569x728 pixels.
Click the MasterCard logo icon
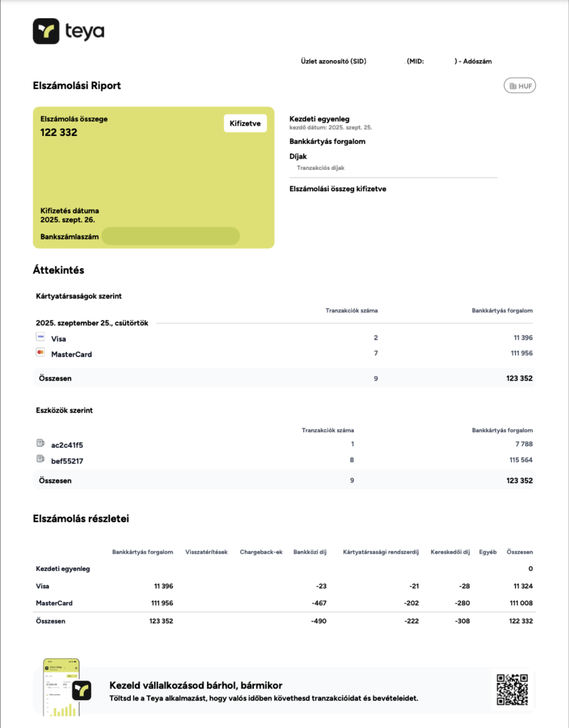pyautogui.click(x=41, y=352)
